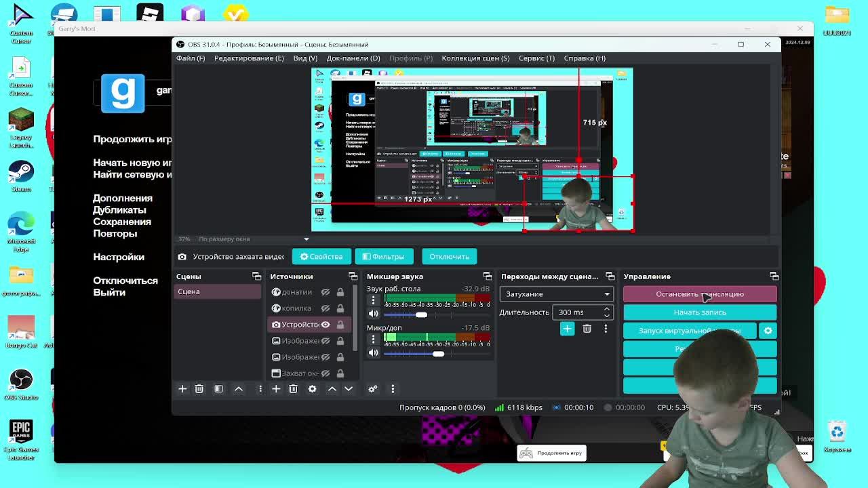Open audio mixer menu dots in toolbar

(393, 388)
